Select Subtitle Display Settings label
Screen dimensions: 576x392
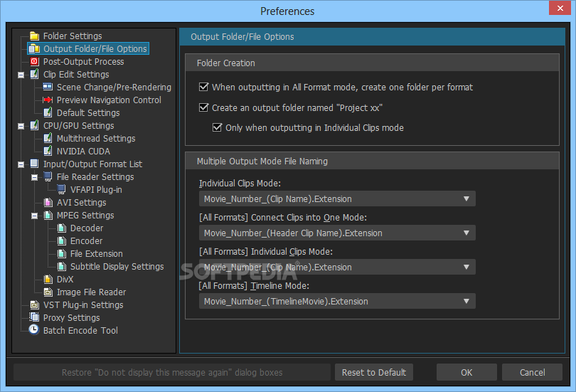click(117, 267)
